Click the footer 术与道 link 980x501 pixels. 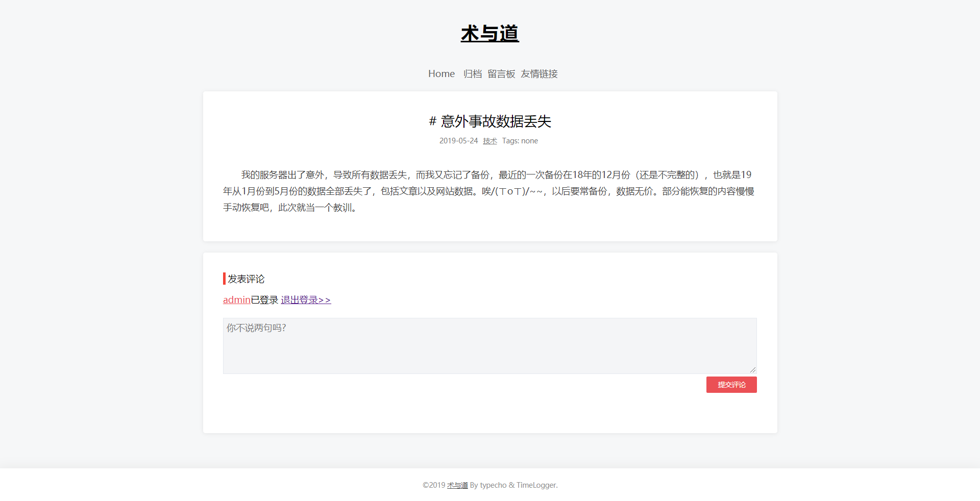(457, 485)
